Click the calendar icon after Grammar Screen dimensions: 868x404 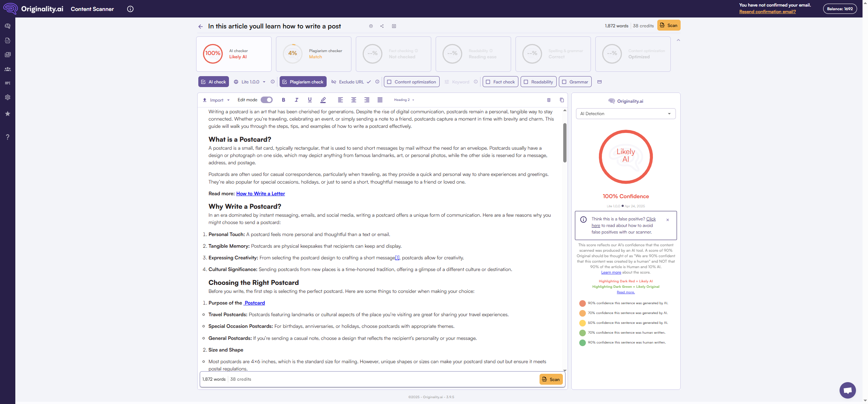600,82
